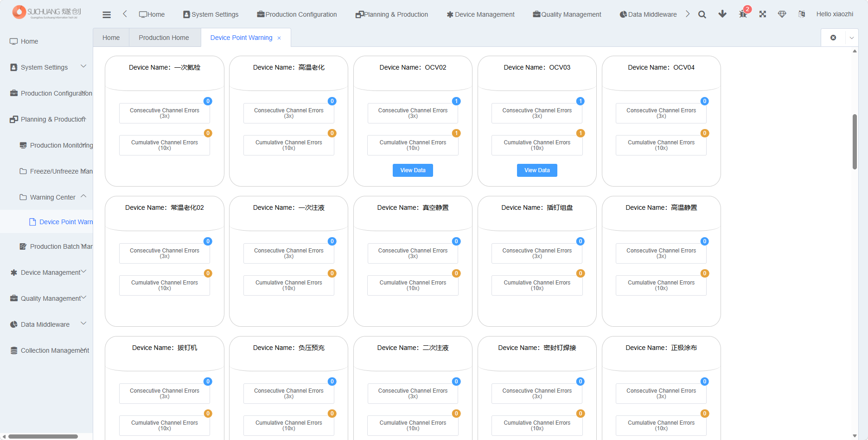Click Cumulative Channel Errors on OCV03 card
The image size is (868, 440).
coord(537,145)
